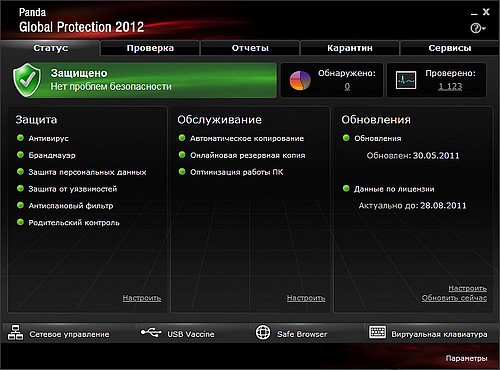Click Настроить link in Обновления panel
This screenshot has height=370, width=500.
[x=467, y=288]
